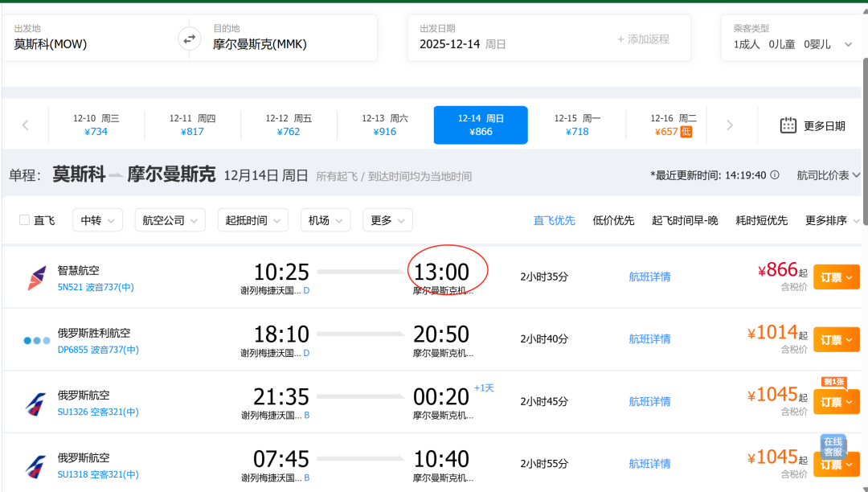
Task: Click duration 2小时35分
Action: click(544, 277)
